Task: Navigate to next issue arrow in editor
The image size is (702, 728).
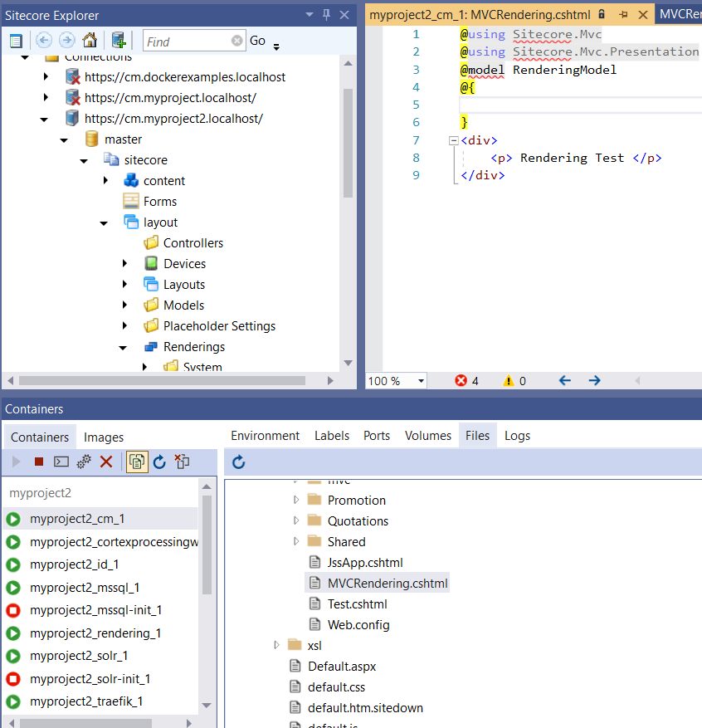Action: coord(594,381)
